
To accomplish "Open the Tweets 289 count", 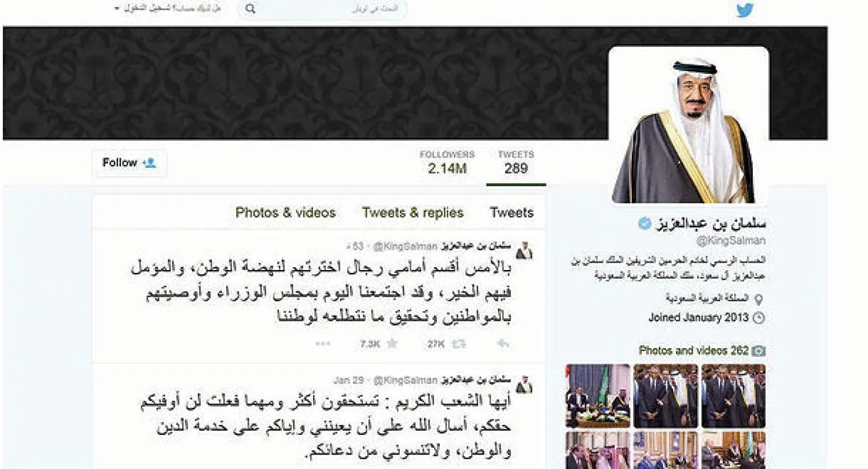I will [x=516, y=163].
